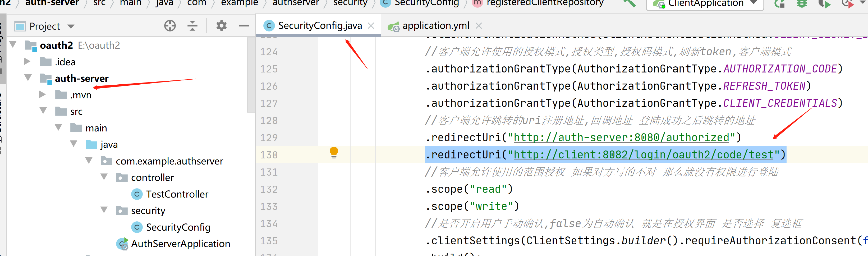Debug the ClientApplication configuration
This screenshot has height=256, width=868.
(802, 4)
